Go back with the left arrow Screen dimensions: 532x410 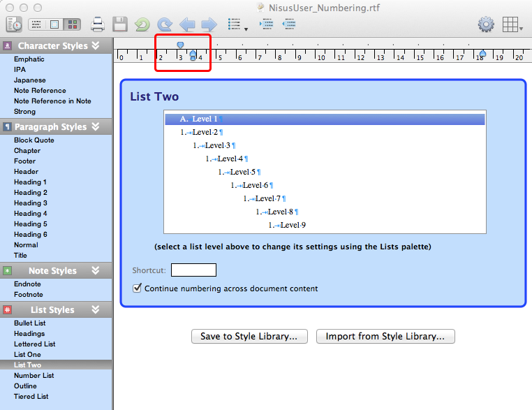tap(187, 24)
